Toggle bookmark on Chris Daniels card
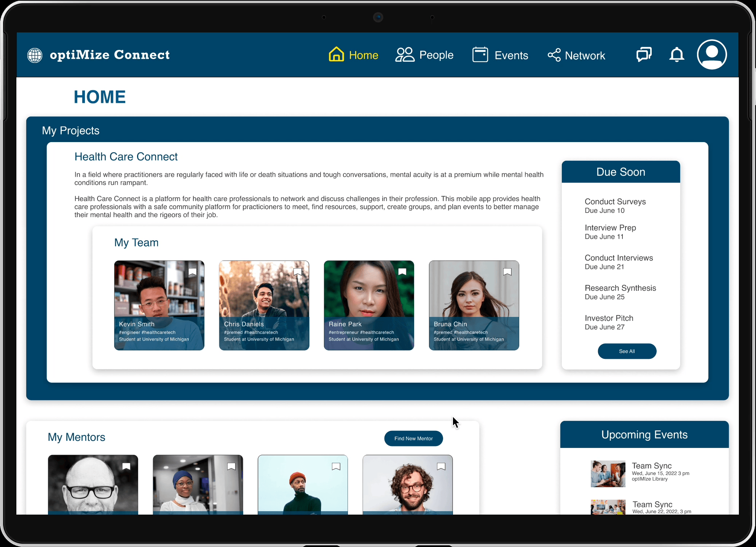Viewport: 756px width, 547px height. click(x=298, y=272)
